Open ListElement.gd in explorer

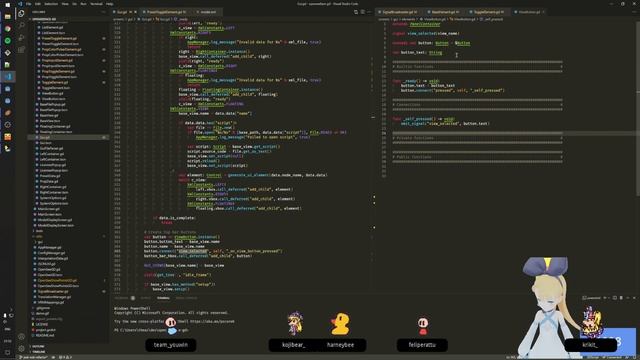(53, 27)
